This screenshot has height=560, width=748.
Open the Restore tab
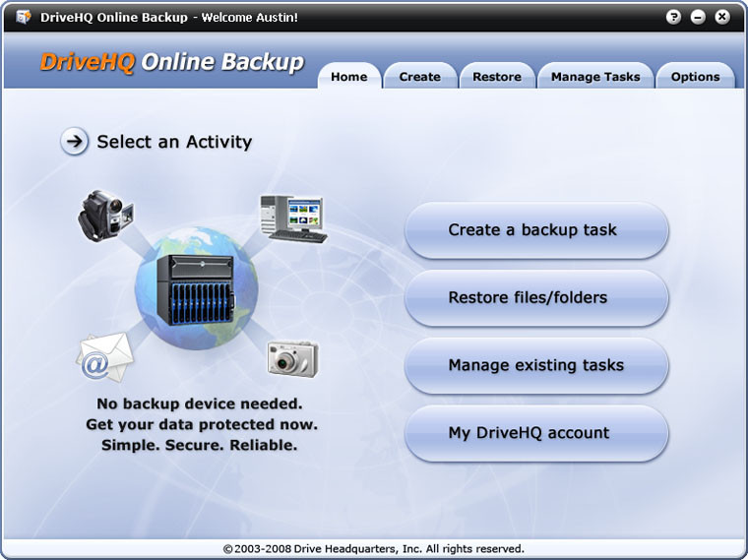coord(497,77)
